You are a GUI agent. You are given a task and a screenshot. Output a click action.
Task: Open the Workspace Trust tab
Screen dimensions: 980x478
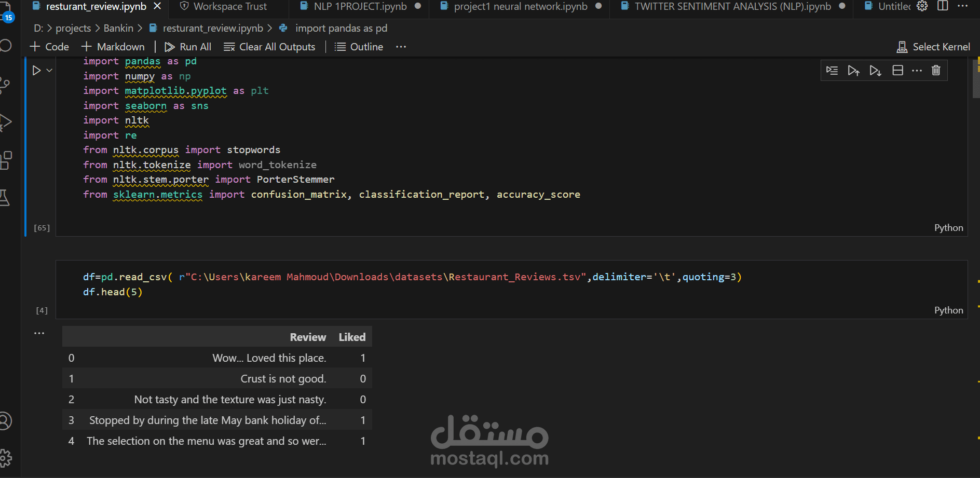pos(230,7)
